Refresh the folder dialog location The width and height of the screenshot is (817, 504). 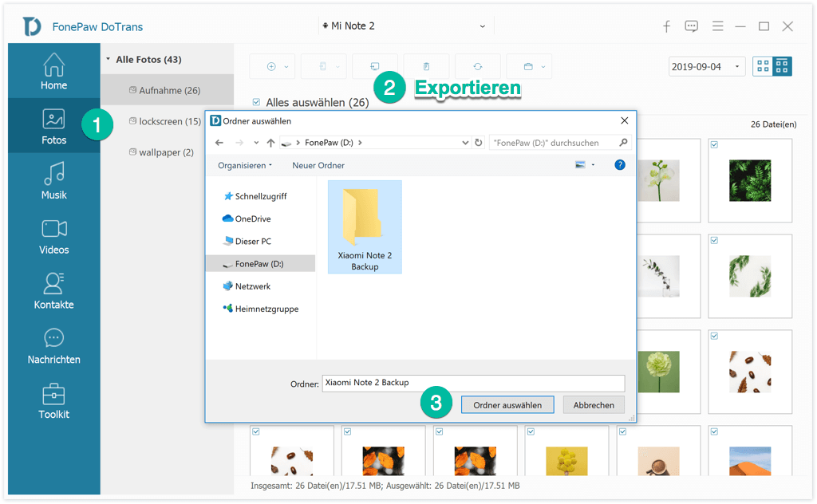click(x=479, y=143)
